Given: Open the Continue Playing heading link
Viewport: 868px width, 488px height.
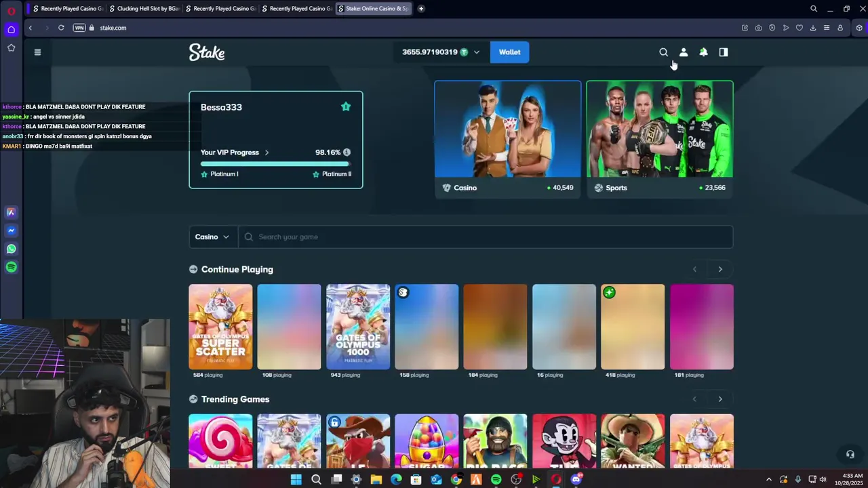Looking at the screenshot, I should pos(237,269).
